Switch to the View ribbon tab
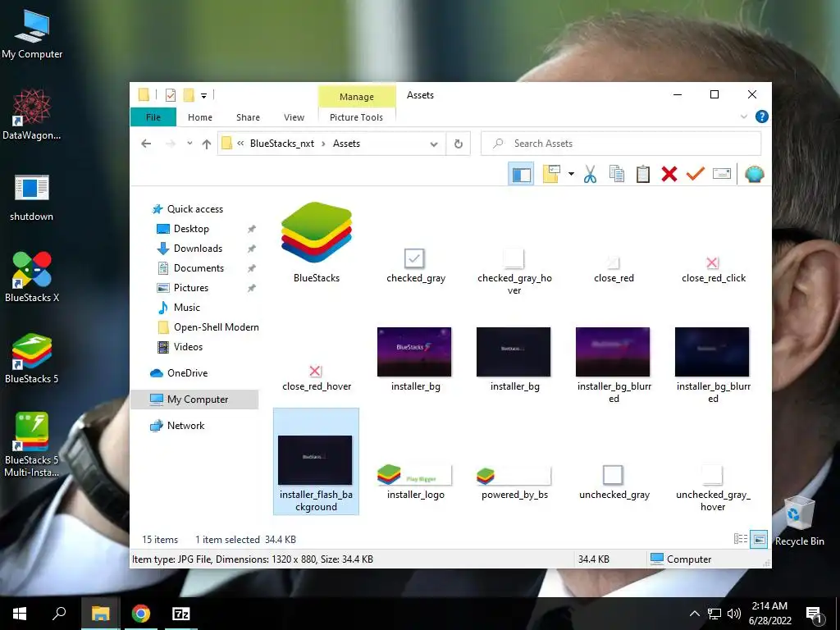Viewport: 840px width, 630px height. 294,117
